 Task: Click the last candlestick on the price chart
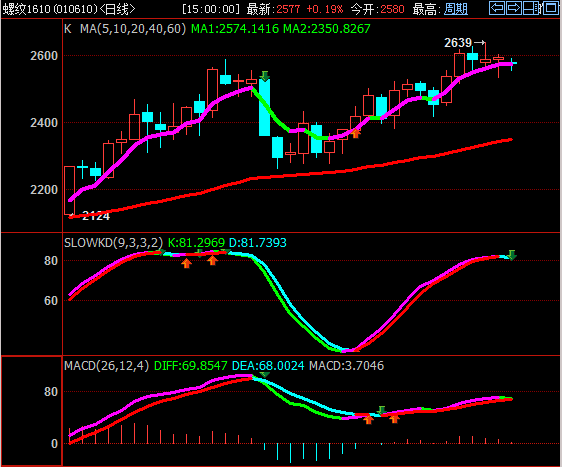coord(512,64)
